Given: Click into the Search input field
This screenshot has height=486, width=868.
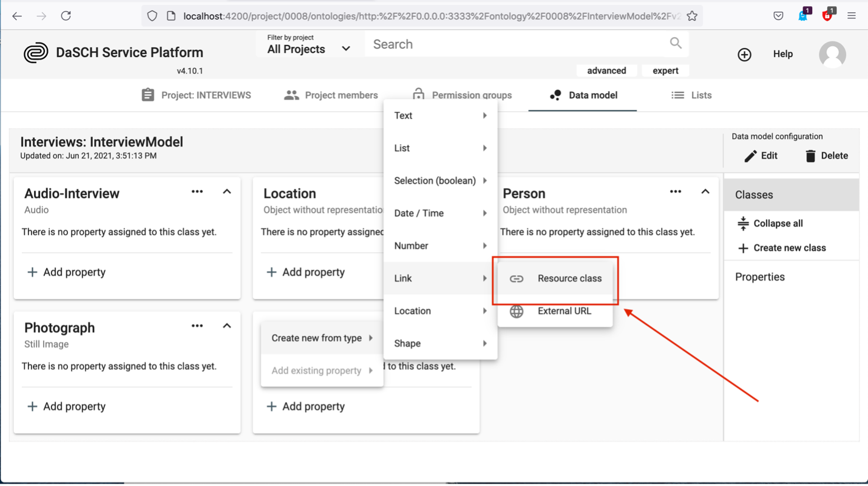Looking at the screenshot, I should click(516, 44).
